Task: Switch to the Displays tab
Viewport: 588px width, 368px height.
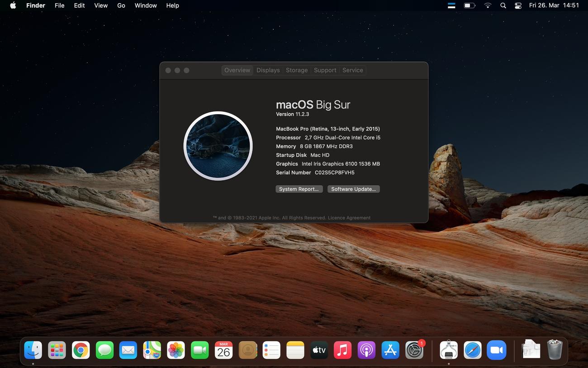Action: pos(268,70)
